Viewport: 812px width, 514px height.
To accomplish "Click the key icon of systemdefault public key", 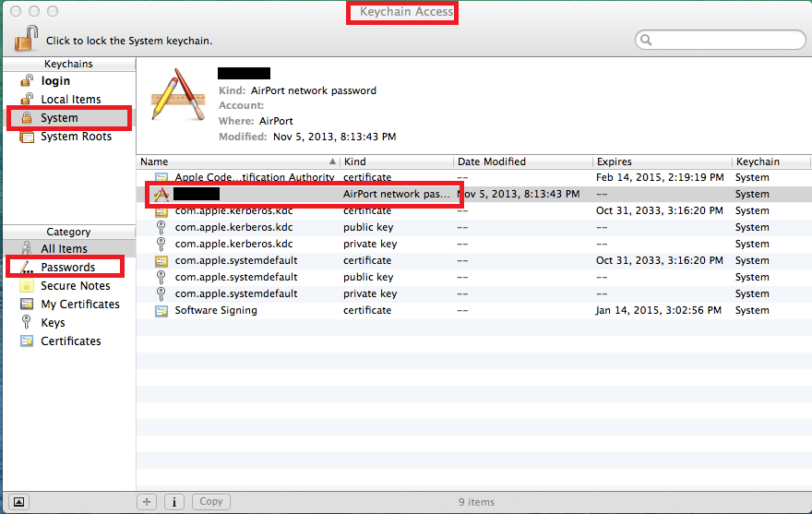I will coord(161,277).
